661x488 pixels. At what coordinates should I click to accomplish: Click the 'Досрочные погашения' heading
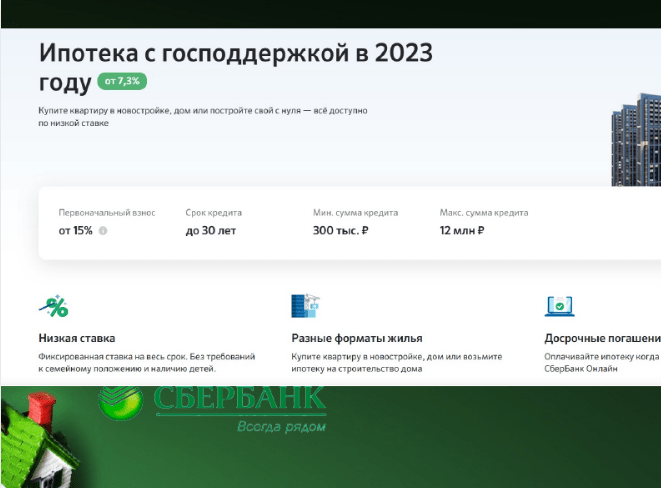pyautogui.click(x=602, y=338)
